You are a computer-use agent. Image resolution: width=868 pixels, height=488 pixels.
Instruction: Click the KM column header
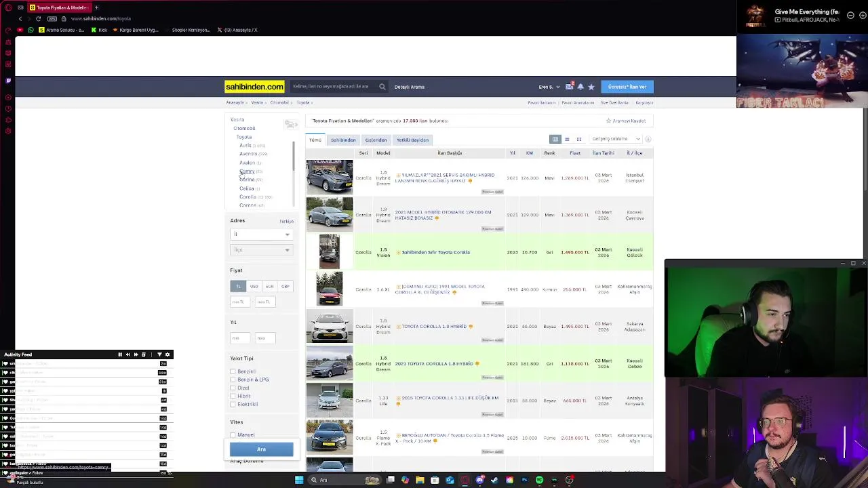tap(530, 153)
